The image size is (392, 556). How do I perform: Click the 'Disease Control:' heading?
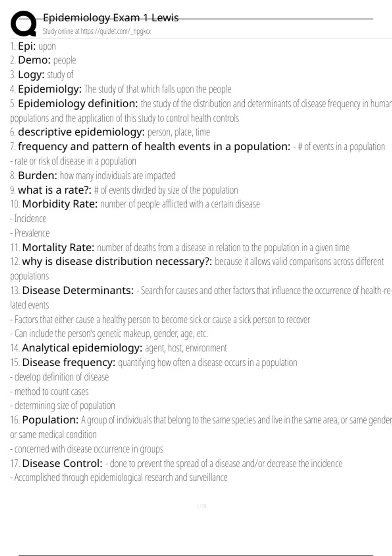pos(62,463)
